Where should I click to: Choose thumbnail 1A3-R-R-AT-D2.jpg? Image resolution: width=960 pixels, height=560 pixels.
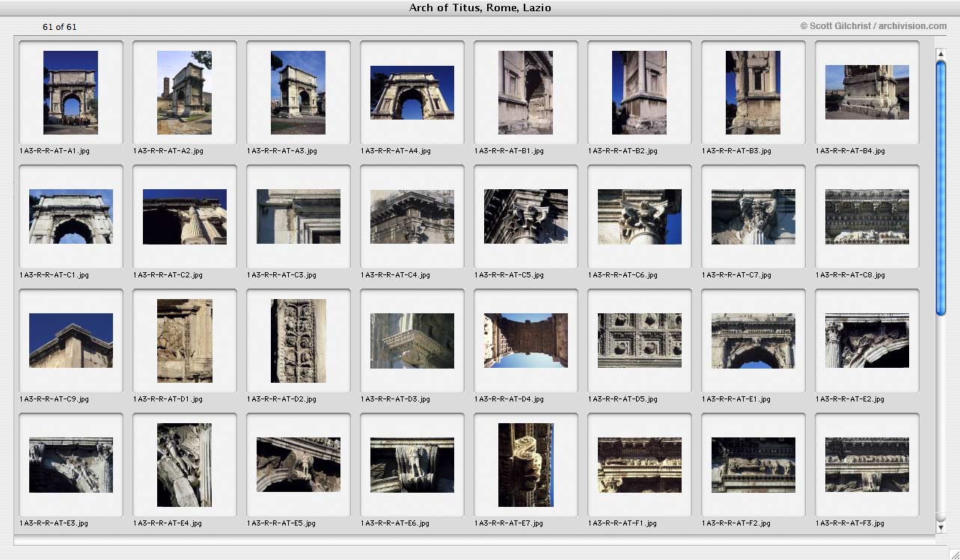(x=299, y=341)
